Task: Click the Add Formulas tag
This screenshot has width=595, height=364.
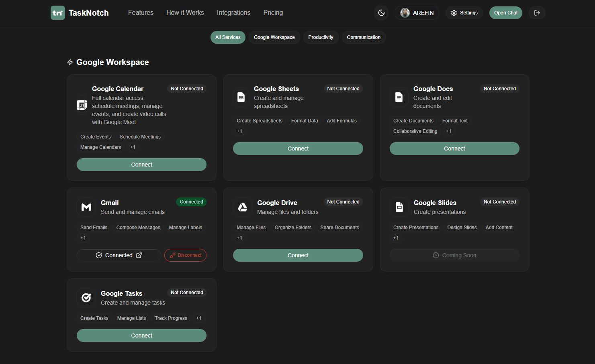Action: coord(342,121)
